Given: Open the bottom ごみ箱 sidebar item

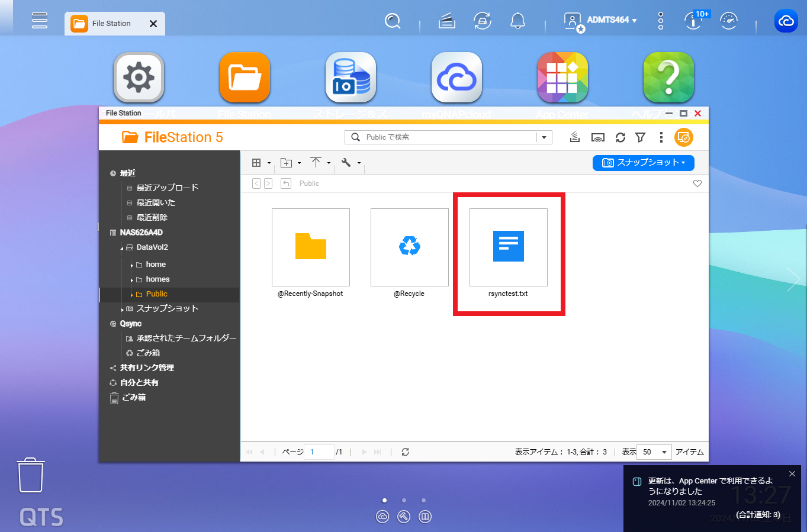Looking at the screenshot, I should click(x=133, y=398).
